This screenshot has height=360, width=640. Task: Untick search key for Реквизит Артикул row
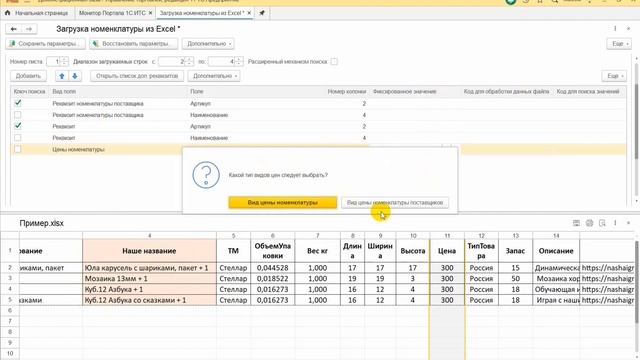(18, 126)
